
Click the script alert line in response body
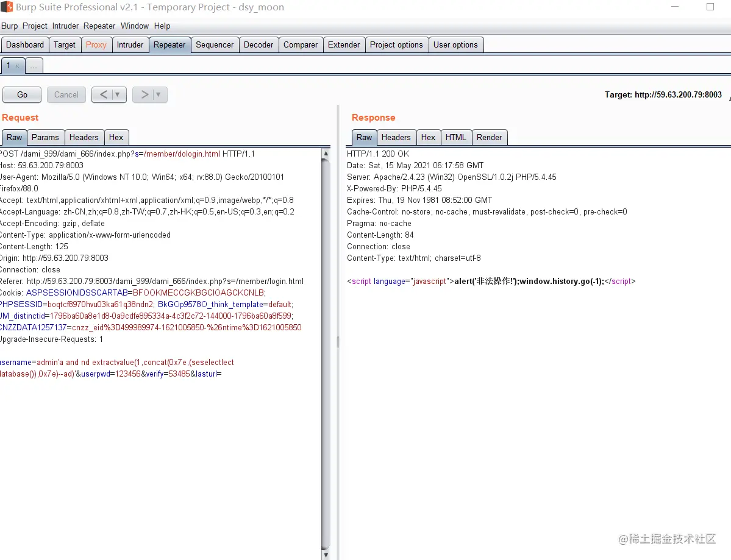pyautogui.click(x=491, y=282)
